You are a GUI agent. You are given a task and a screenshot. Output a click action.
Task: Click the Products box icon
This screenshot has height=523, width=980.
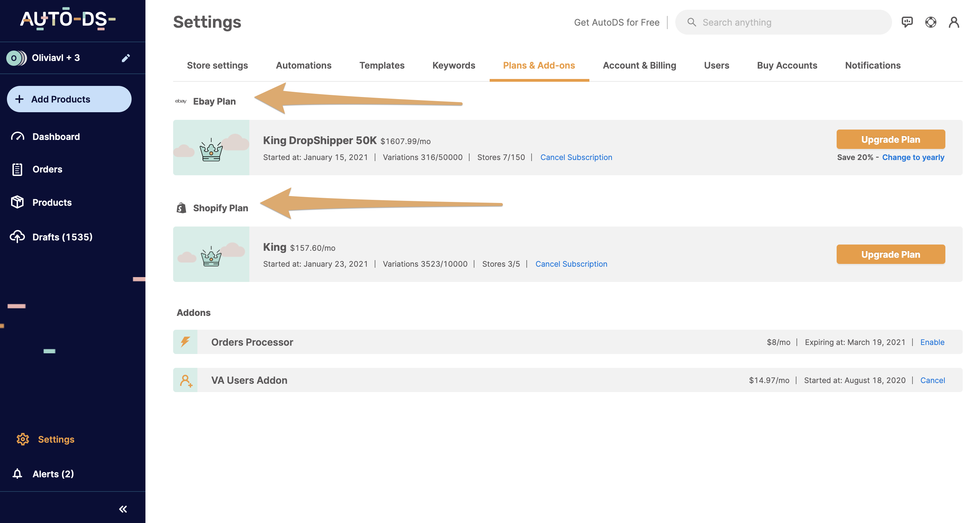(x=18, y=202)
